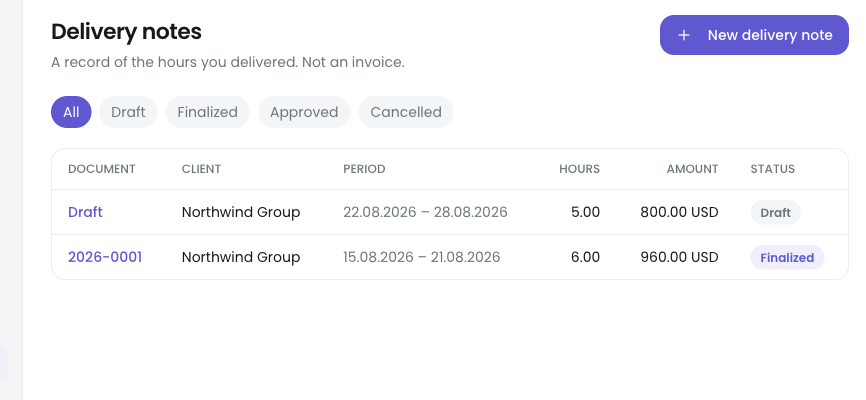This screenshot has height=400, width=866.
Task: Switch to the Approved filter
Action: (x=304, y=112)
